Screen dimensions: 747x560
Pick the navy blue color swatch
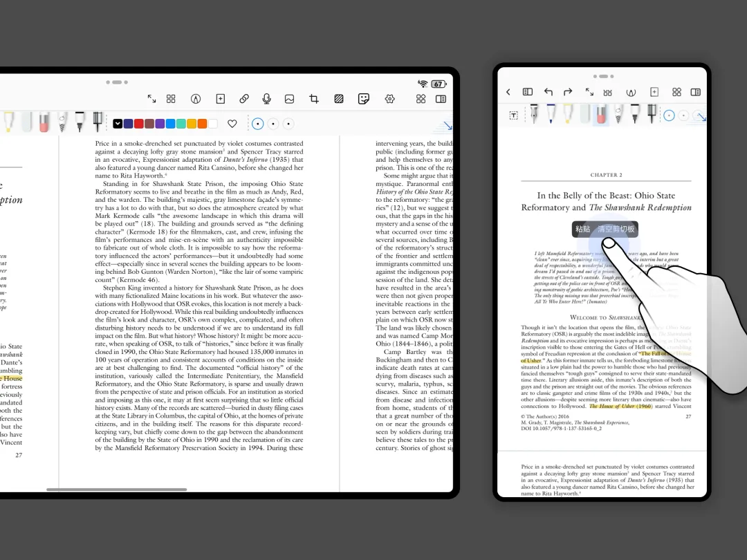pyautogui.click(x=128, y=124)
